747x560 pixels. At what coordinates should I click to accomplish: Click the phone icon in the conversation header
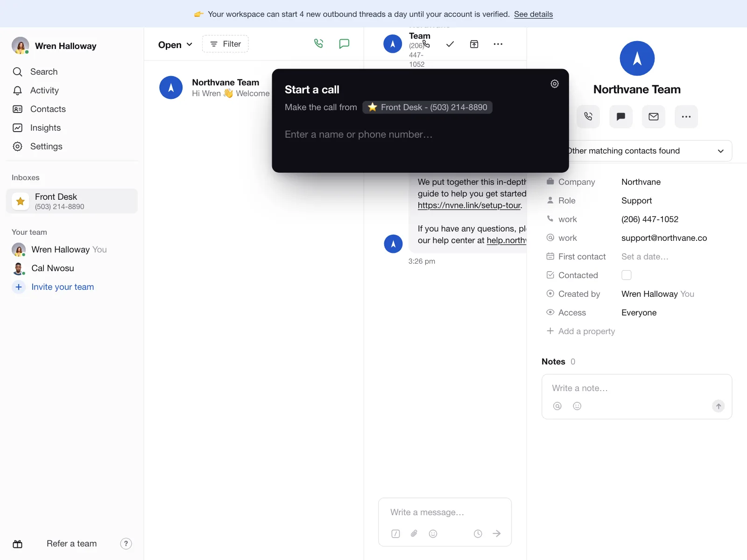(426, 44)
